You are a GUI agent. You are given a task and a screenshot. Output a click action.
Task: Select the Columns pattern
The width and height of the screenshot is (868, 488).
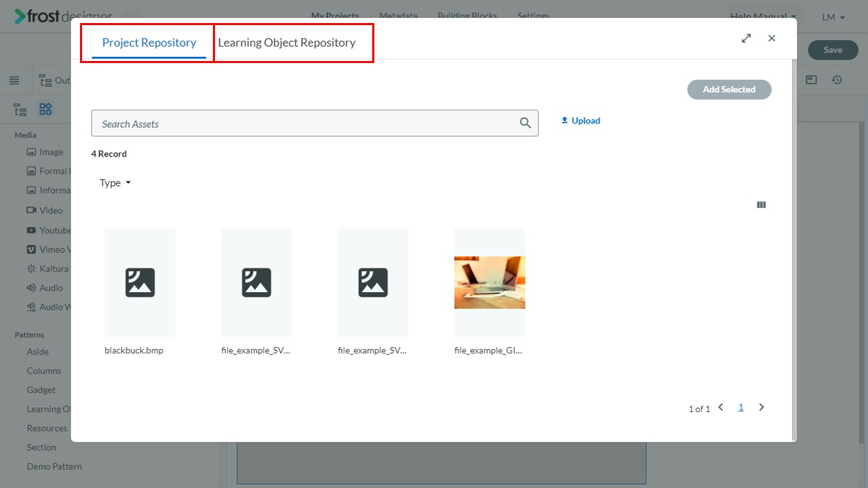tap(44, 371)
